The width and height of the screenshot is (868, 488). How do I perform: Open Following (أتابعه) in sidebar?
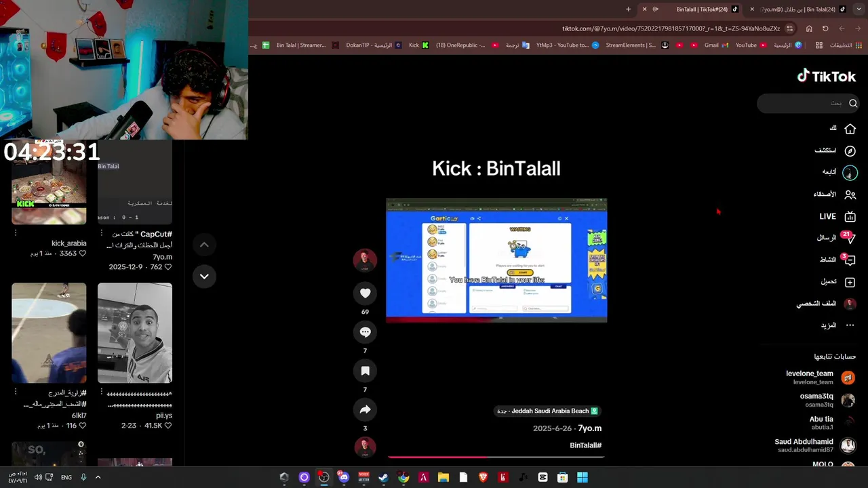coord(840,172)
